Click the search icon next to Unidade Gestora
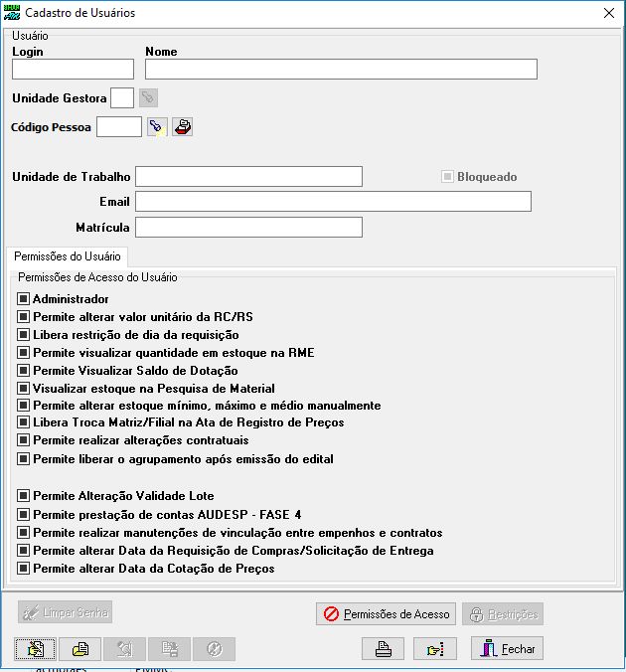The image size is (626, 672). [148, 97]
